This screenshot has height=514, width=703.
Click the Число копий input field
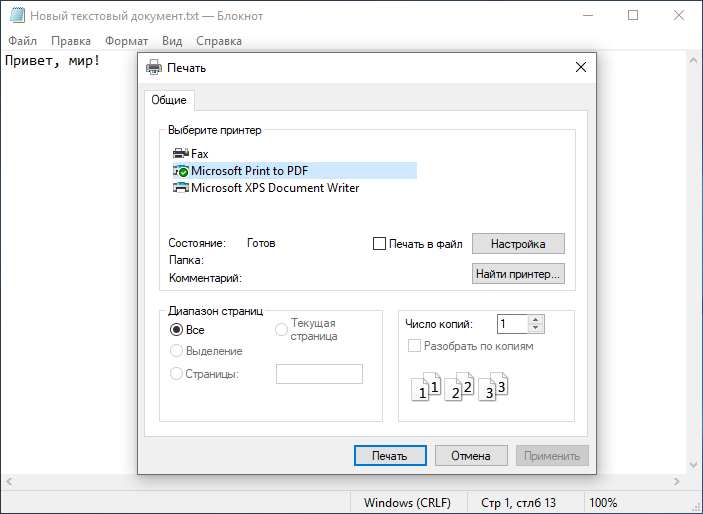coord(513,324)
